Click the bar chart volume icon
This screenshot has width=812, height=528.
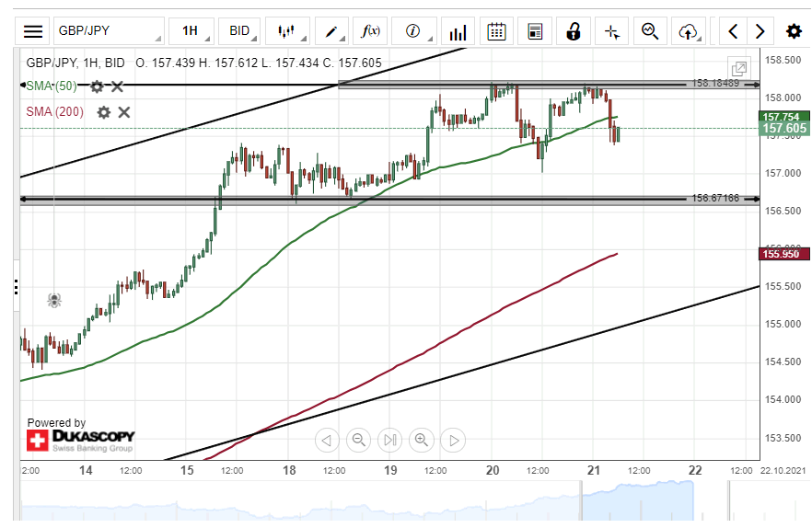(x=458, y=31)
